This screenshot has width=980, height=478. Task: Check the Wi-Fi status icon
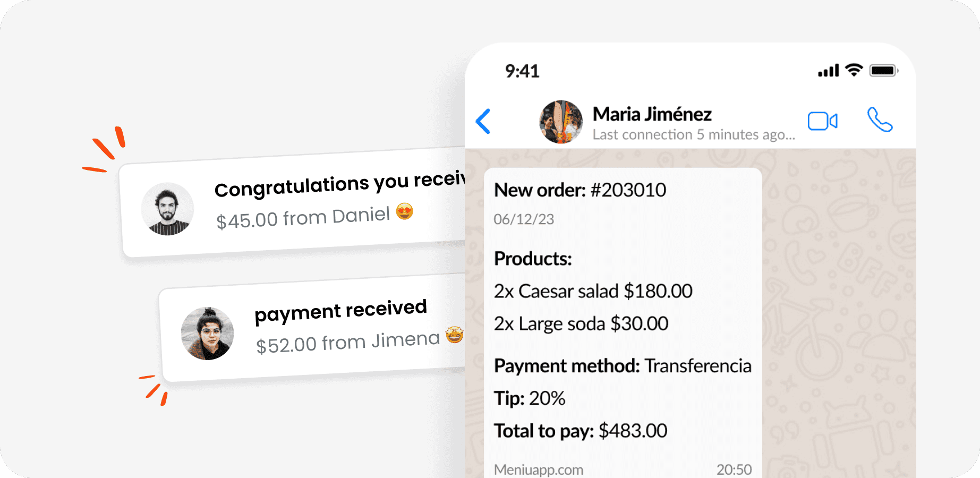tap(854, 70)
